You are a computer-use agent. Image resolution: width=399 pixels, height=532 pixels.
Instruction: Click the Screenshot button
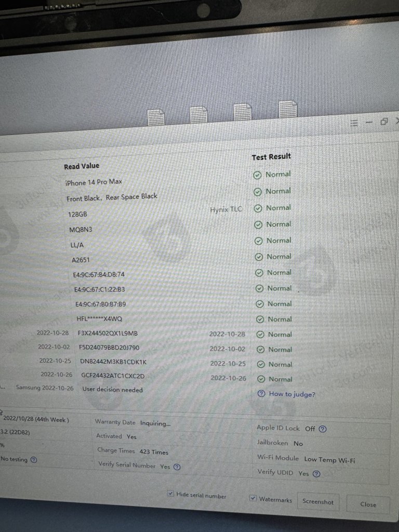pos(318,501)
